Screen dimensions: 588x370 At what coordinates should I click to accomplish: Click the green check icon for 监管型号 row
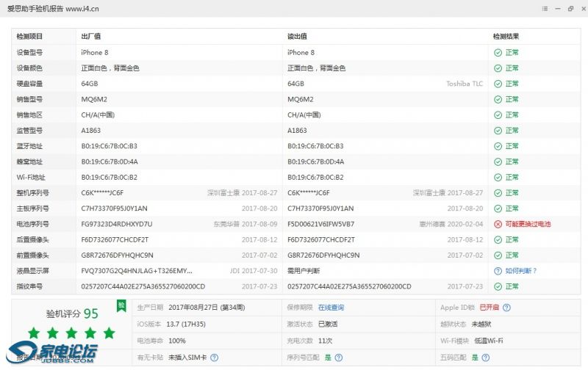coord(498,131)
